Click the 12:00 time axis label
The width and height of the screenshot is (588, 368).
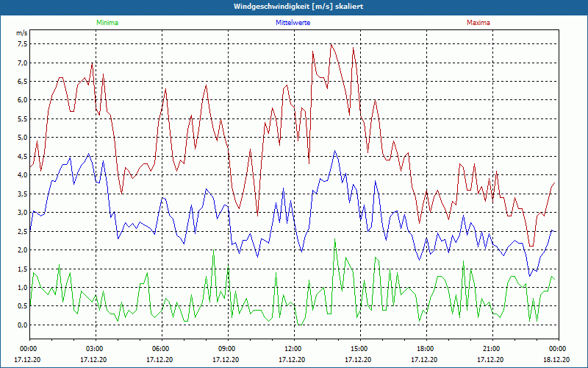tap(293, 349)
